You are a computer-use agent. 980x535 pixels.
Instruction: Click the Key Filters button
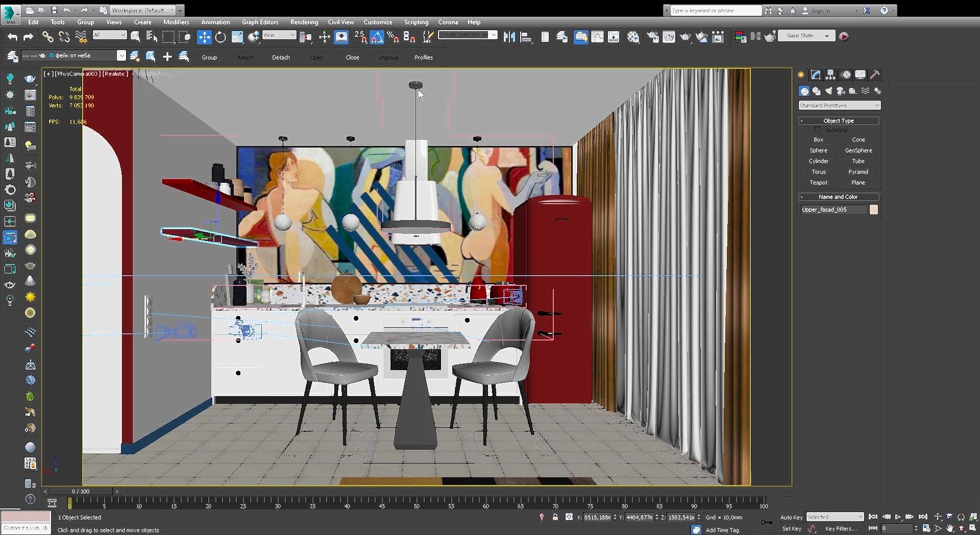tap(841, 529)
